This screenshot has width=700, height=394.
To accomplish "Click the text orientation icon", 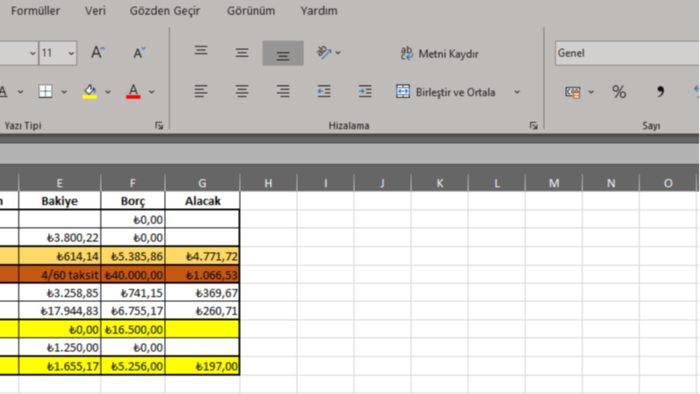I will click(324, 53).
